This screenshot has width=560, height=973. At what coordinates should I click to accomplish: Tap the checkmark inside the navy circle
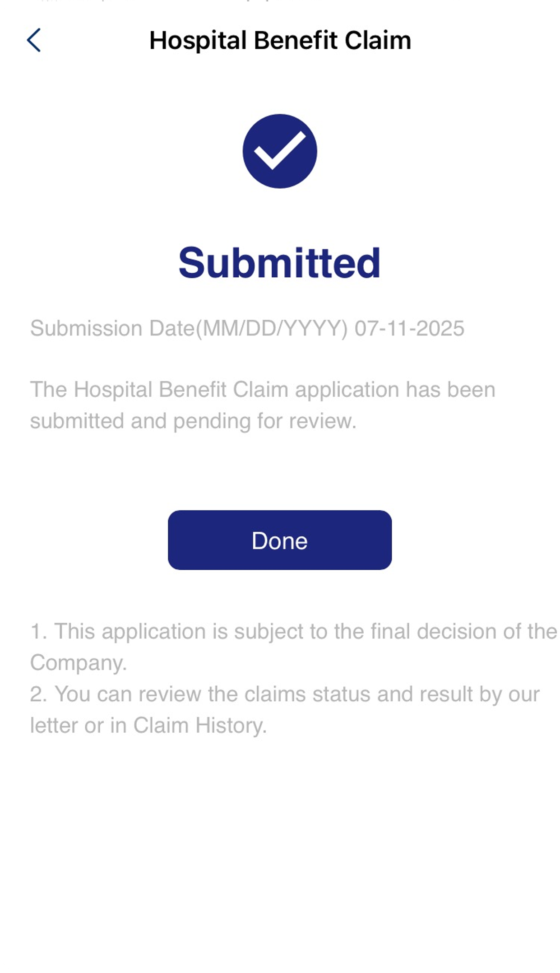click(280, 150)
